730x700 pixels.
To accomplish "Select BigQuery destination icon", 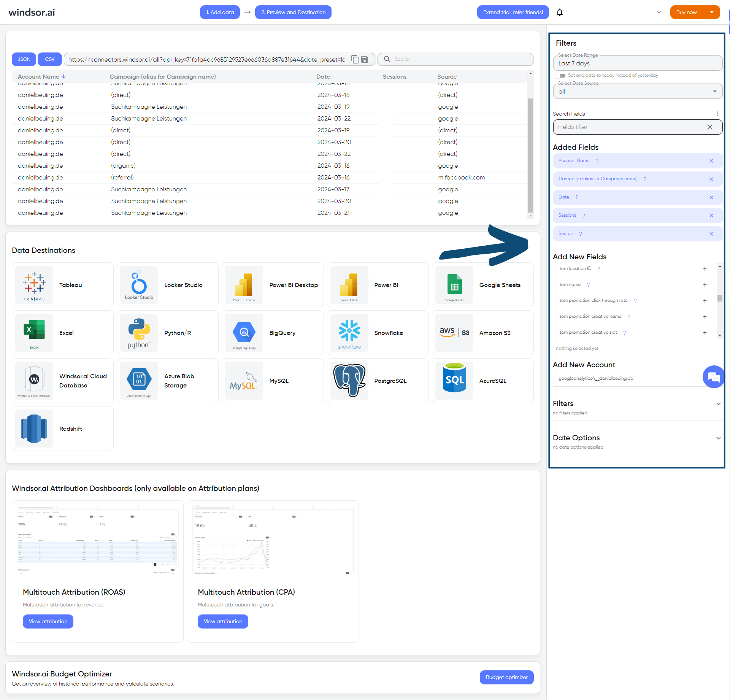I will coord(244,333).
